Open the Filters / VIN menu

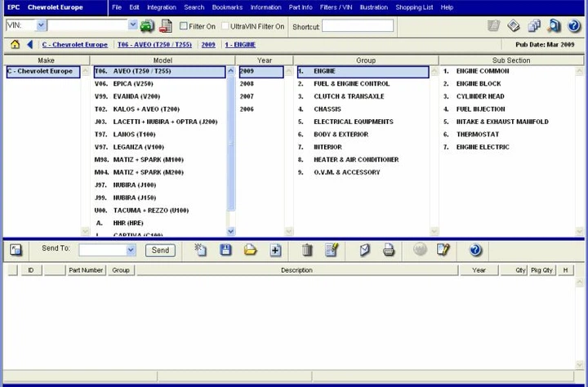[x=336, y=7]
